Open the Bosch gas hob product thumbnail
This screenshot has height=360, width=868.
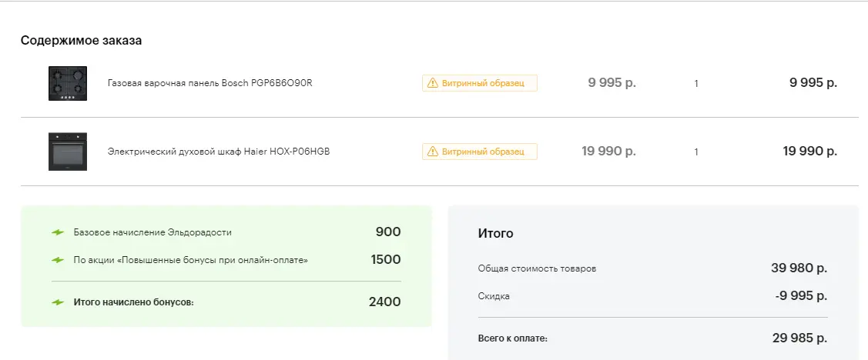[68, 84]
